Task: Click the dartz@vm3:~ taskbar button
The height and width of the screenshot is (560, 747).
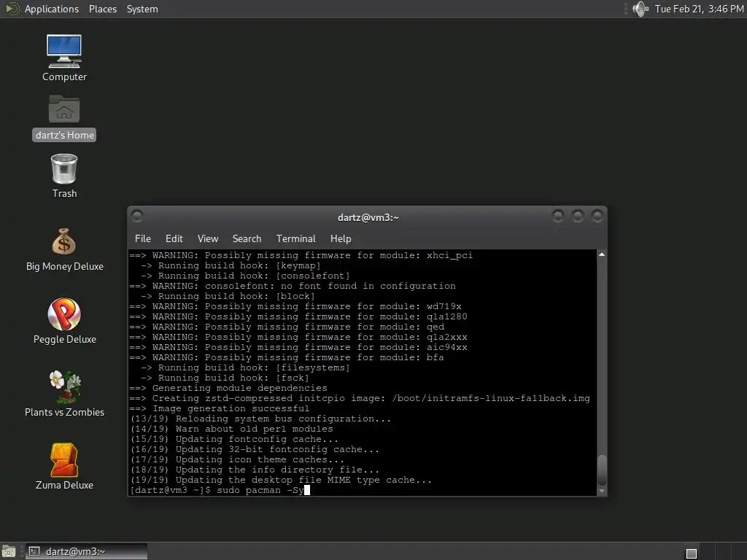Action: 86,551
